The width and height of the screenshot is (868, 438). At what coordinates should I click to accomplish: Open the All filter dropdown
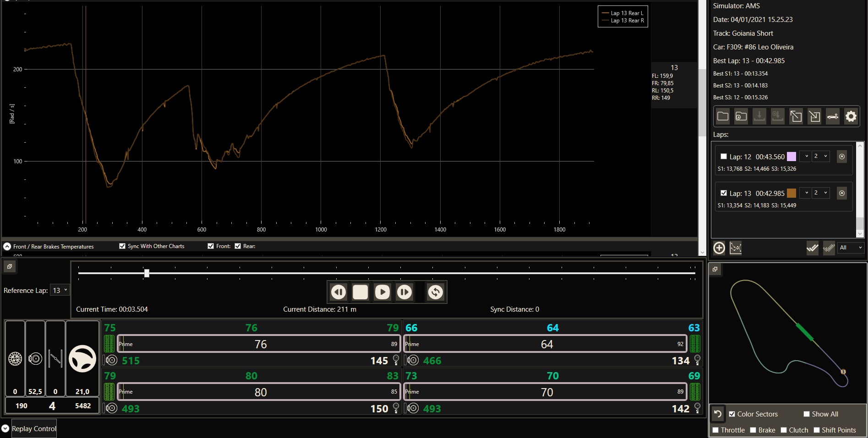pyautogui.click(x=851, y=248)
